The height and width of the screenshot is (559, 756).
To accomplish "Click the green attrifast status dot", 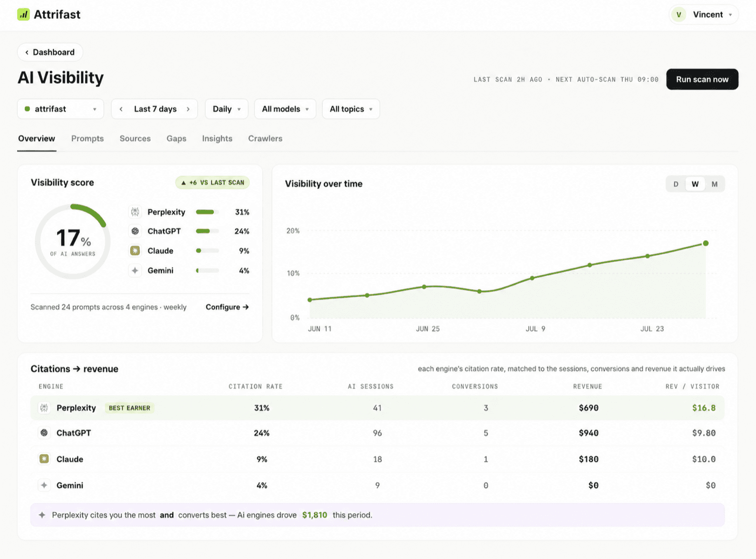I will click(x=28, y=109).
